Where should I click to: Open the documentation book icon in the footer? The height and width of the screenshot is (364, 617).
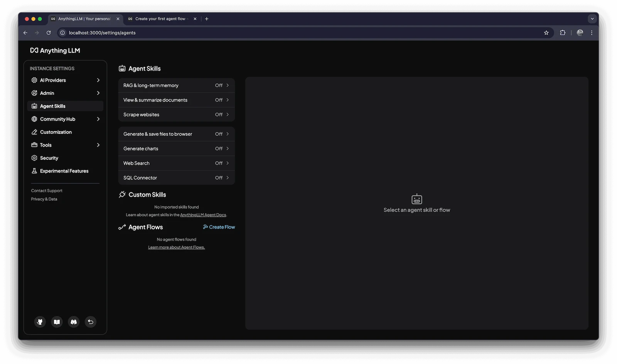click(57, 322)
